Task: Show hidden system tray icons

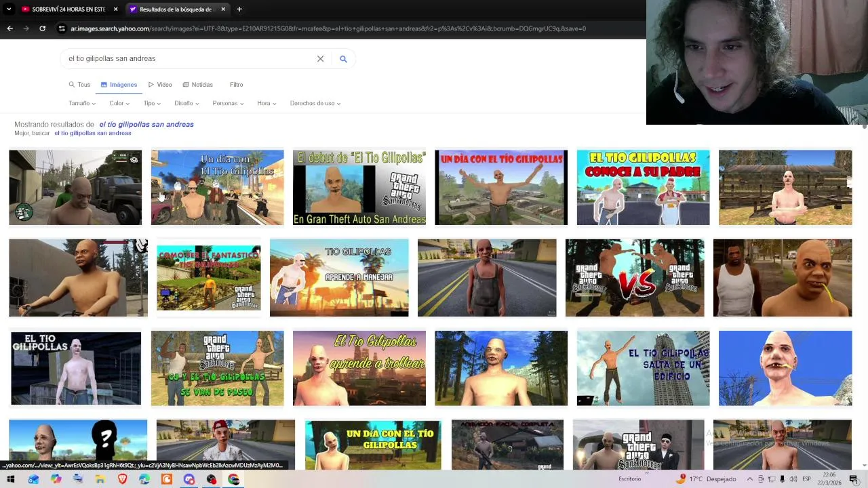Action: point(749,479)
